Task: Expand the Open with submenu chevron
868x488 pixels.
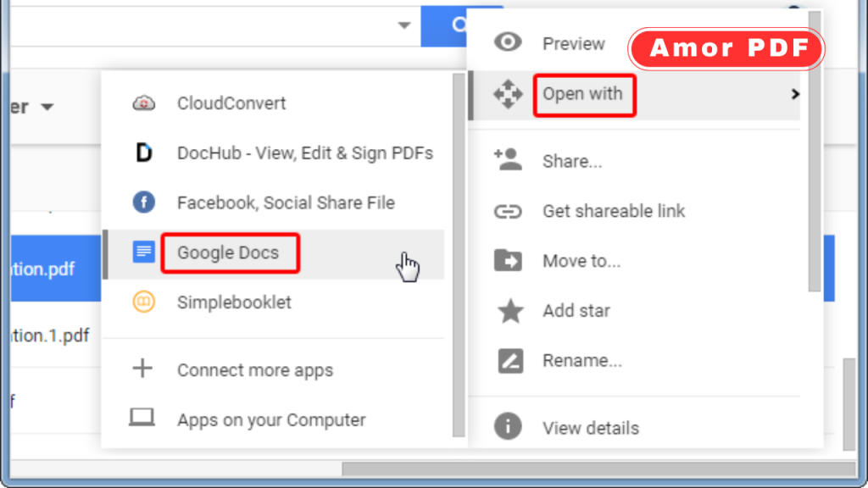Action: (x=795, y=95)
